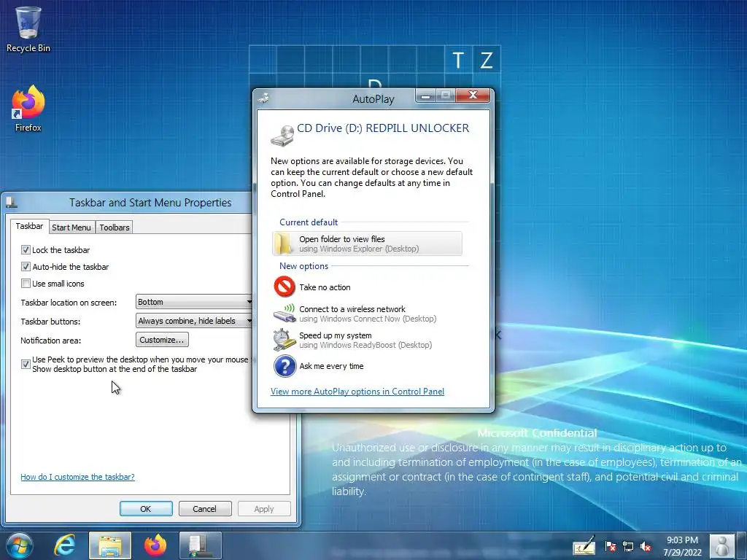
Task: Open the tablet input panel tray icon
Action: point(584,546)
